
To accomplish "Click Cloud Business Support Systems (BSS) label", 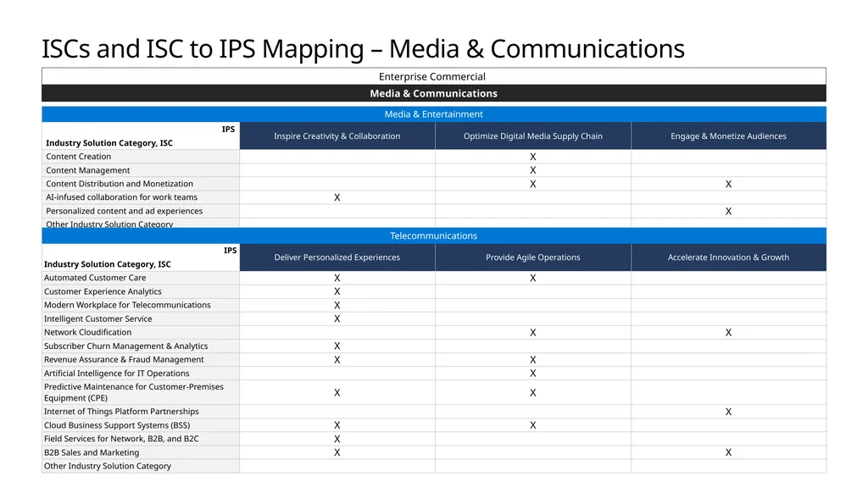I will [117, 425].
